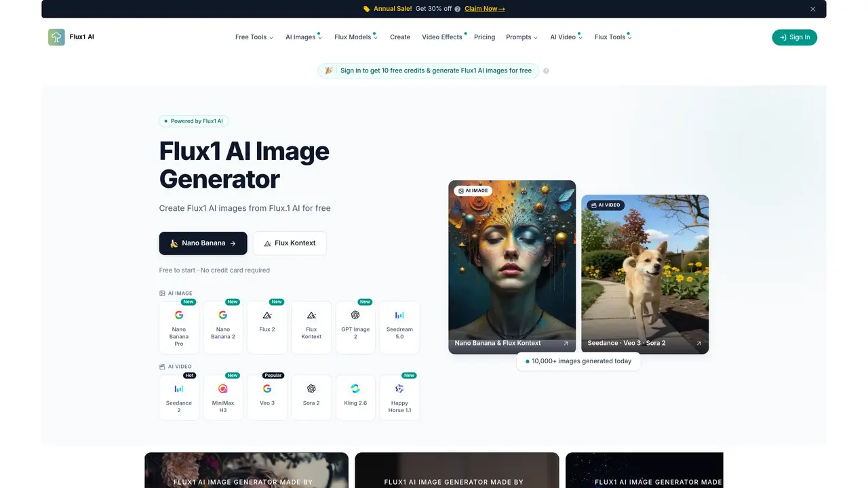Click the AI IMAGE badge on the portrait
The width and height of the screenshot is (868, 488).
tap(473, 190)
